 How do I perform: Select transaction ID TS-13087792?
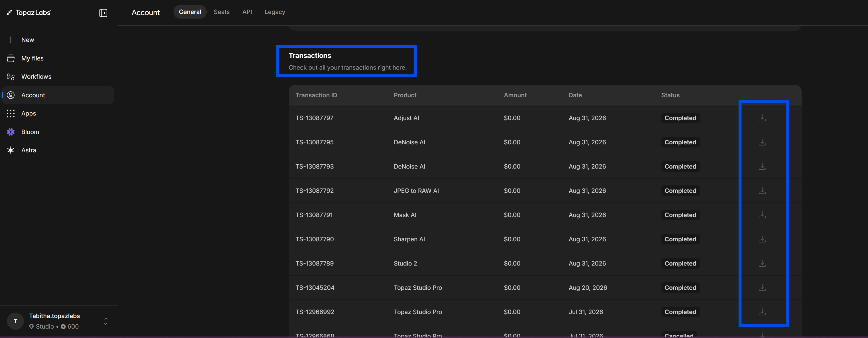click(314, 191)
